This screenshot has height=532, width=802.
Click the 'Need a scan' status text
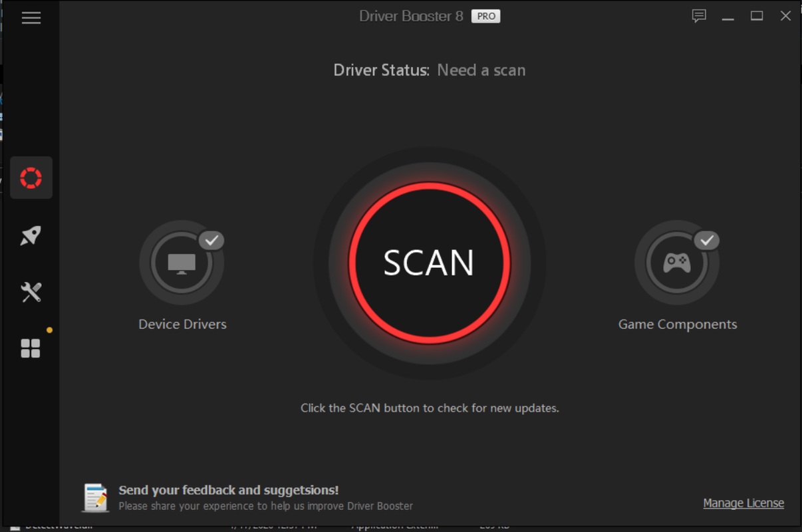481,70
